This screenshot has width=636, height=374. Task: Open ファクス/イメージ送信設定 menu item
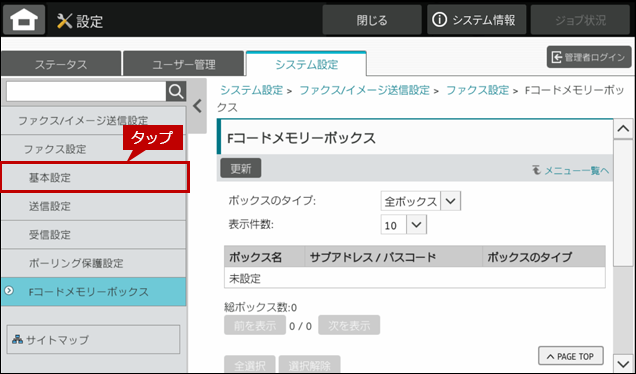pos(94,120)
